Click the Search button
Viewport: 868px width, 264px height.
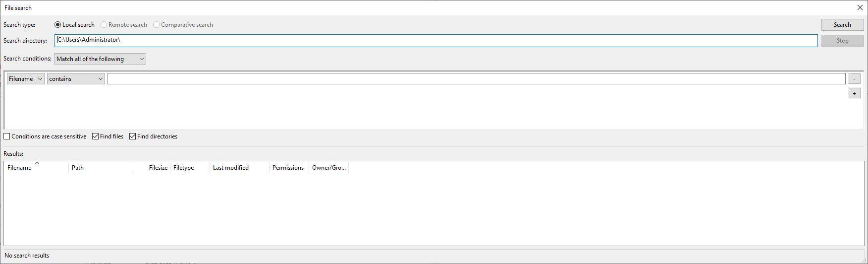[x=842, y=25]
